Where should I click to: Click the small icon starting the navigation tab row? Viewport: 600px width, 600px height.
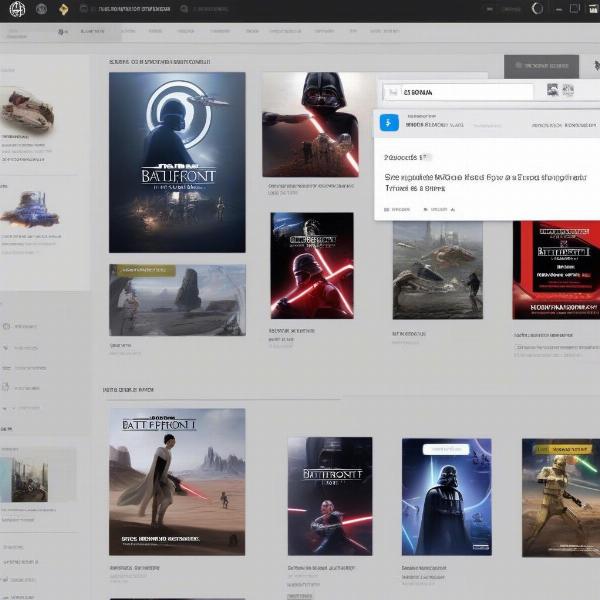tap(62, 32)
